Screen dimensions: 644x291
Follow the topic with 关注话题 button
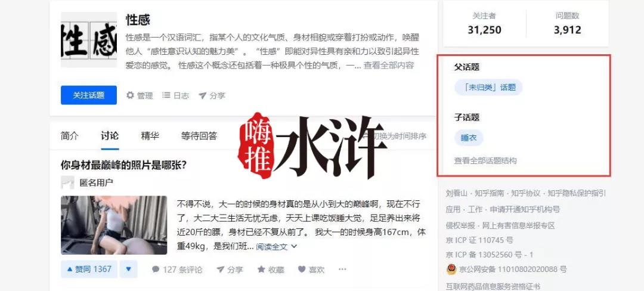pos(89,95)
